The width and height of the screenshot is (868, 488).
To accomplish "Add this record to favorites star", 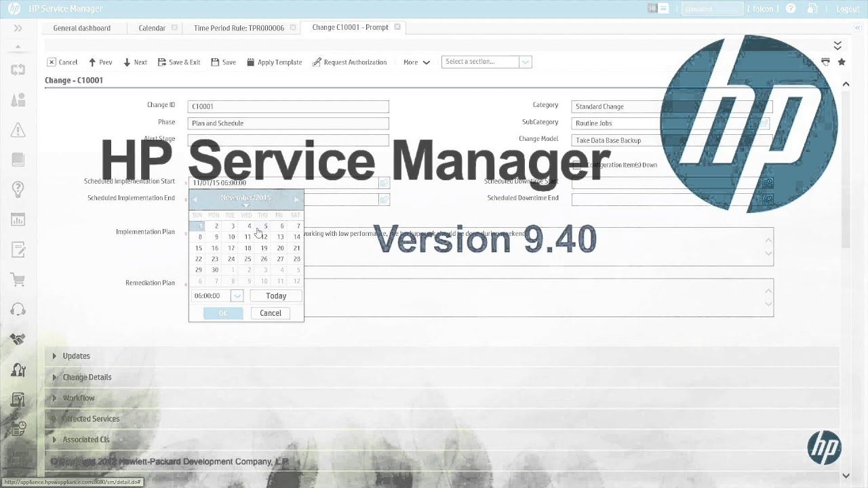I will click(x=842, y=62).
